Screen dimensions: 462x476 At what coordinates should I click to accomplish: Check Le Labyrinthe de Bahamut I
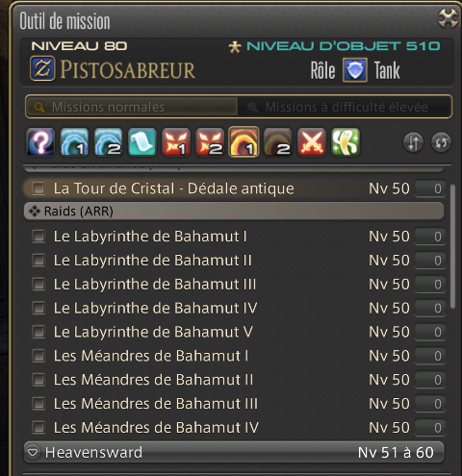(38, 237)
